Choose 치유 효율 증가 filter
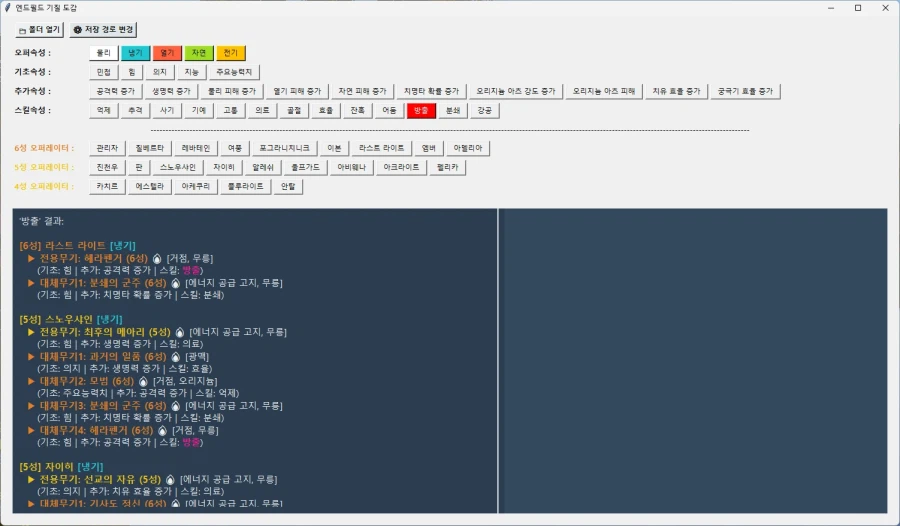The image size is (900, 526). pyautogui.click(x=676, y=91)
